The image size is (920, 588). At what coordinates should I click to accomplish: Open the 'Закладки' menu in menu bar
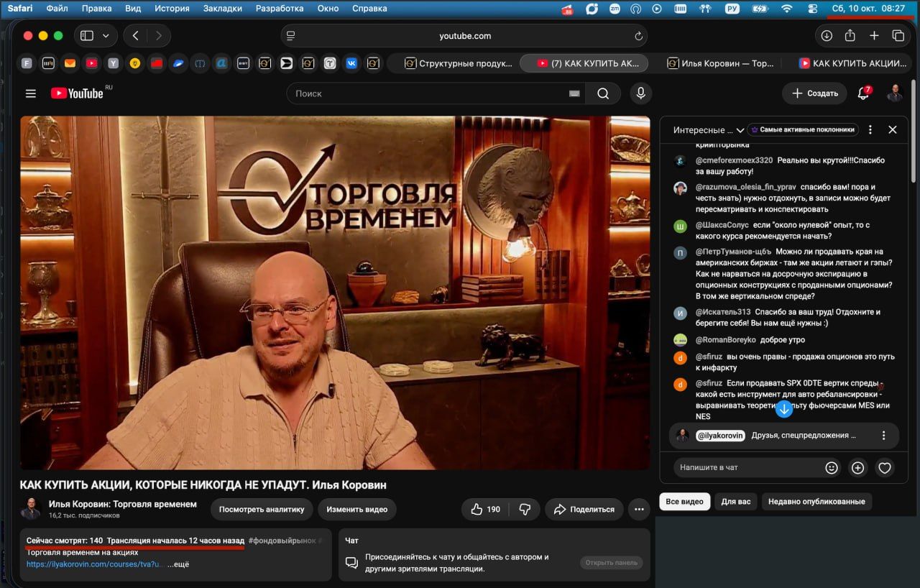[x=223, y=9]
